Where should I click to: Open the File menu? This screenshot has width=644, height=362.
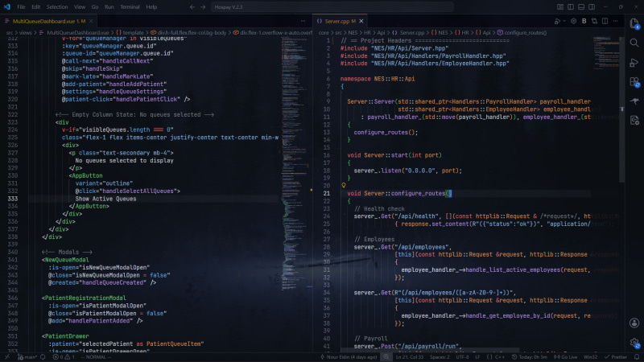click(21, 7)
